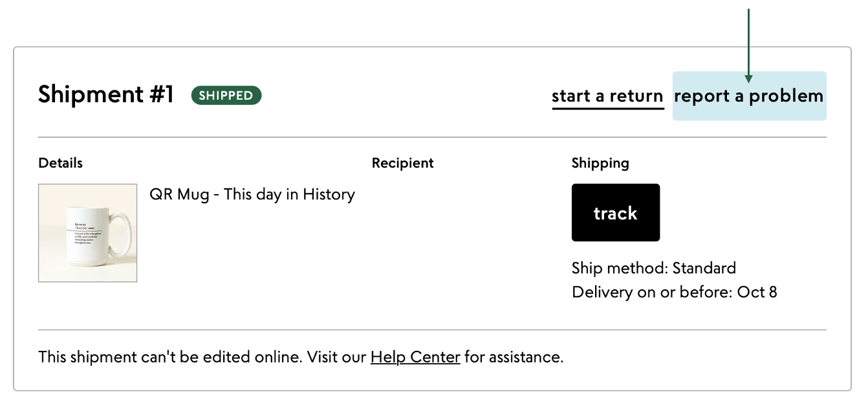Click the Details column header
Viewport: 868px width, 400px height.
[x=61, y=163]
